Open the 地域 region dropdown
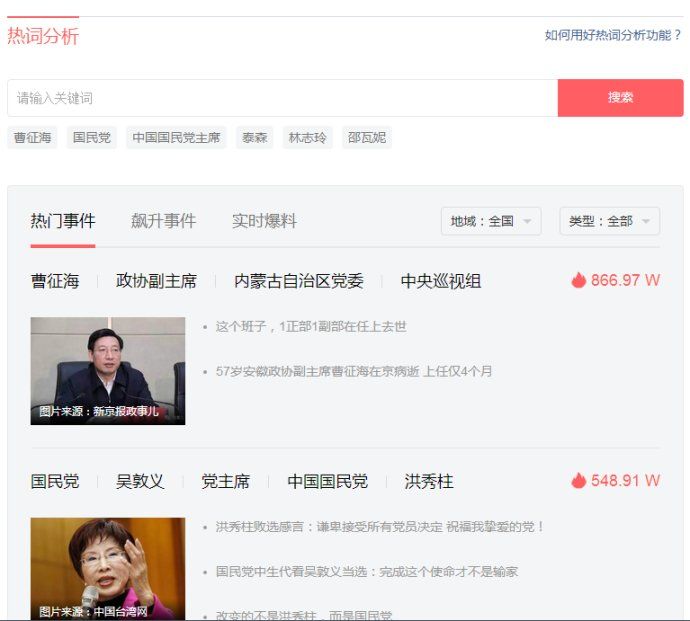This screenshot has height=621, width=690. [x=491, y=221]
